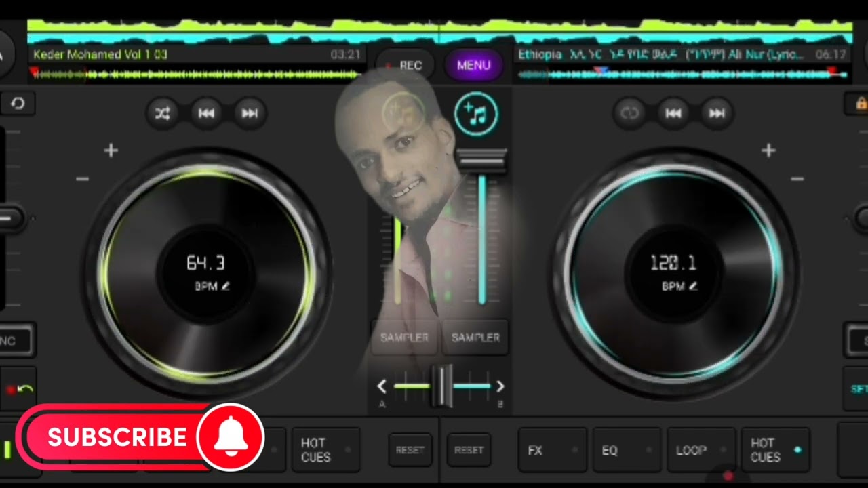Click the red record-undo icon at left
Viewport: 868px width, 488px height.
[x=18, y=388]
